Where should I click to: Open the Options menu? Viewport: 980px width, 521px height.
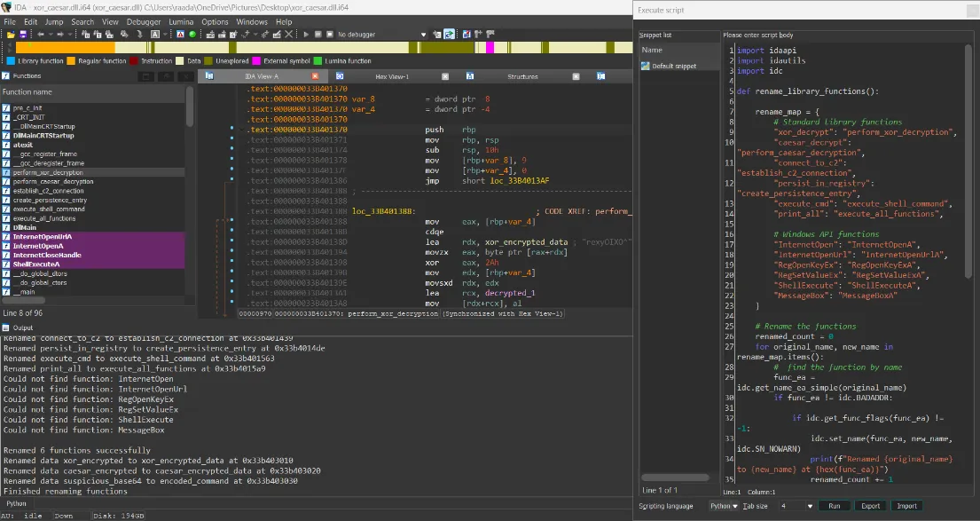215,22
